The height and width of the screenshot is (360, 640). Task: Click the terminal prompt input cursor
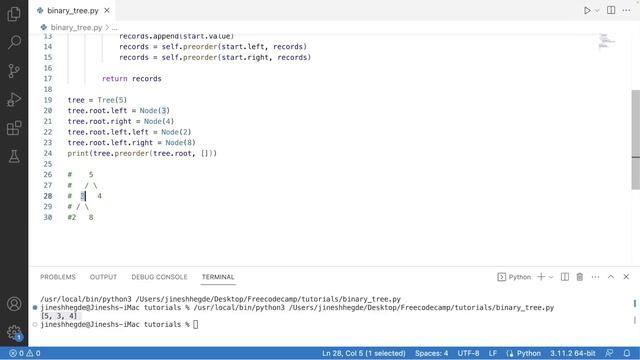tap(196, 324)
